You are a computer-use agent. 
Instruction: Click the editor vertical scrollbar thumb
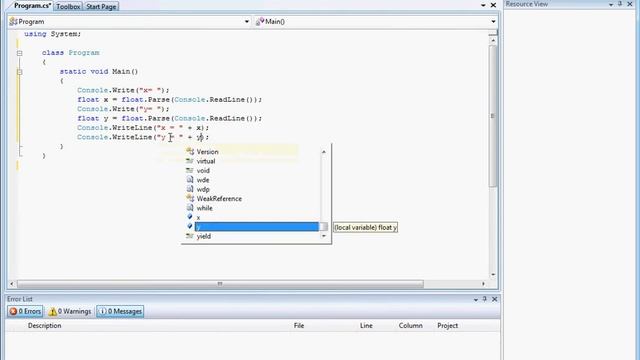click(493, 116)
